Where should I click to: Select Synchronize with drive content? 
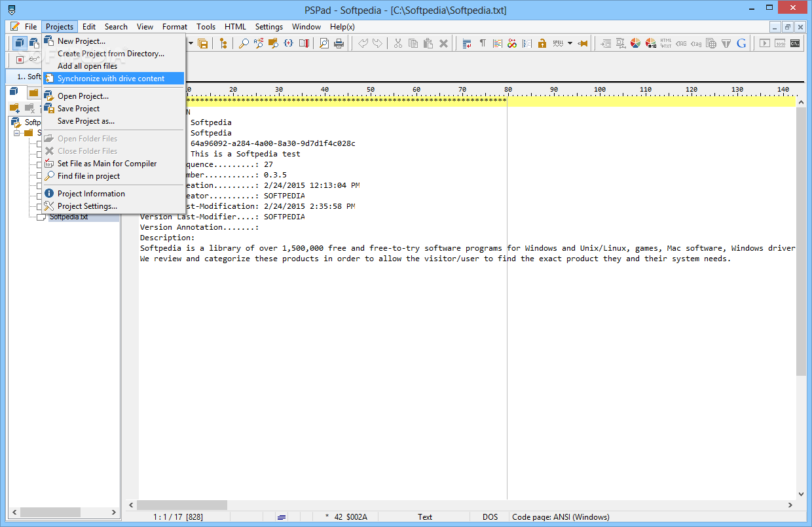(x=114, y=78)
